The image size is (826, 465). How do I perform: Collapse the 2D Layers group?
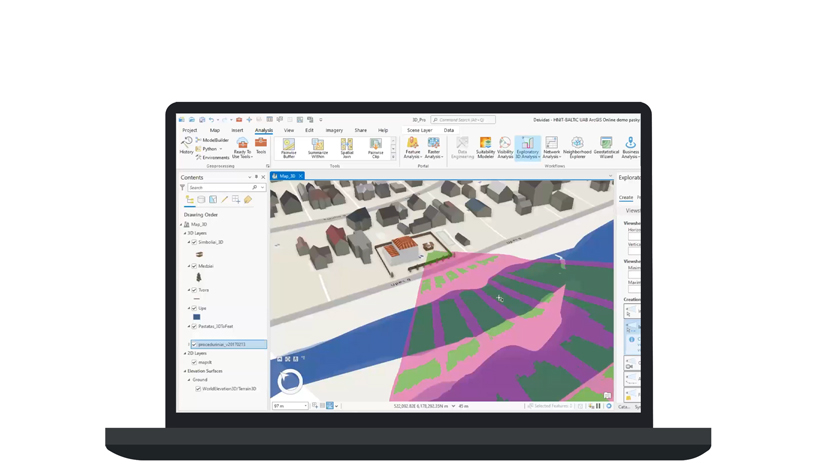[185, 353]
